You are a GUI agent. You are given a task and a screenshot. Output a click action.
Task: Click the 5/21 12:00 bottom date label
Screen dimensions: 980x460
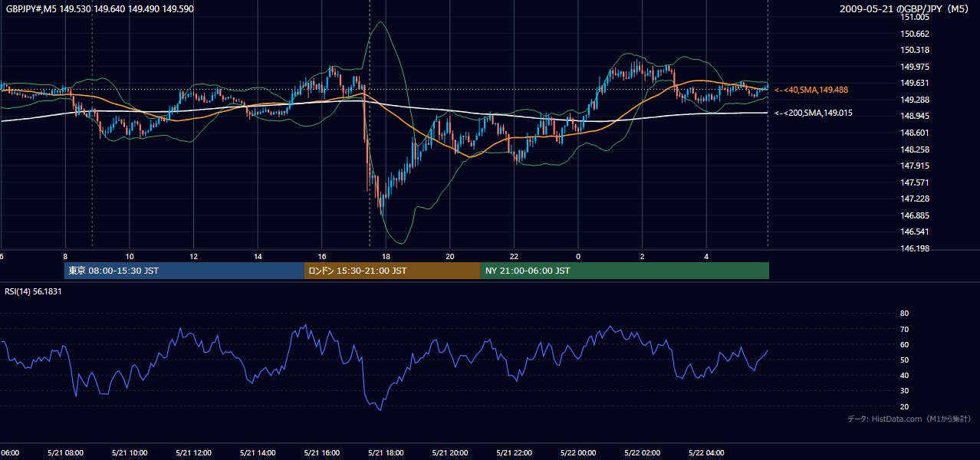tap(194, 453)
